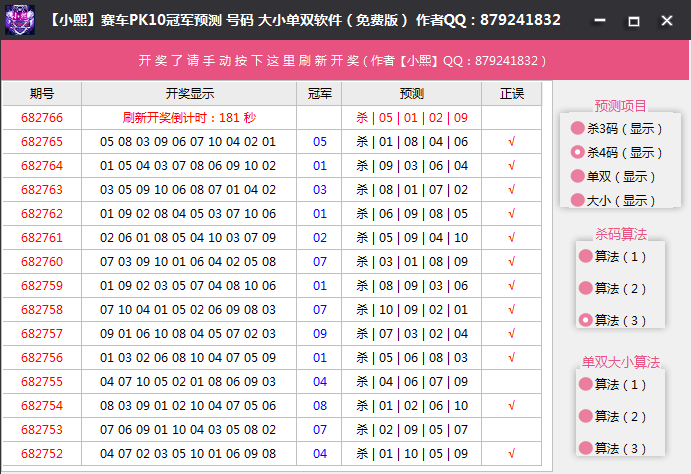Click prediction 杀 | 09 | 03 | 06 | 04
Viewport: 691px width, 474px height.
click(412, 166)
